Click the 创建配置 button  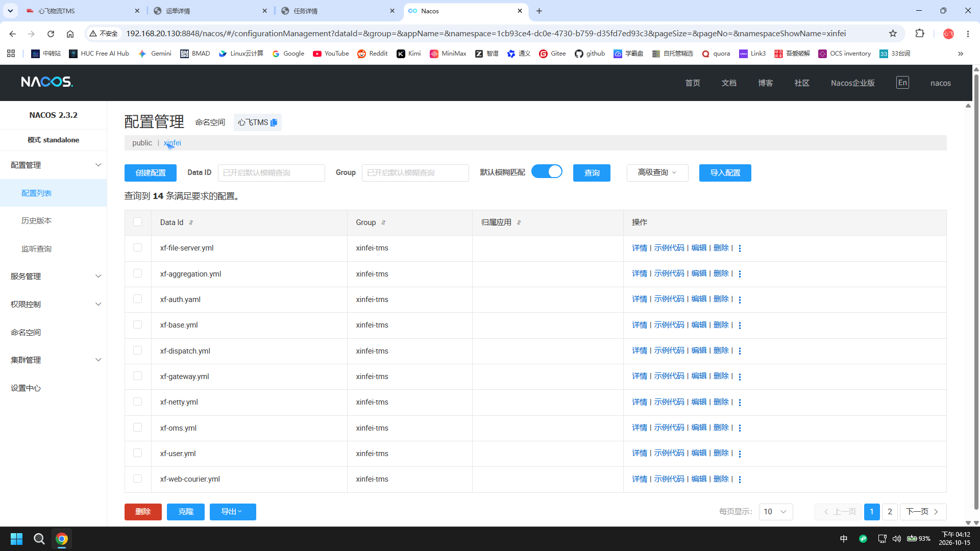pyautogui.click(x=151, y=173)
